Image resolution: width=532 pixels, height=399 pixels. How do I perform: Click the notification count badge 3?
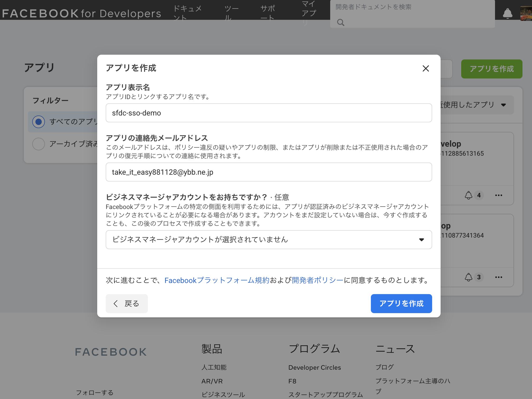[x=479, y=277]
